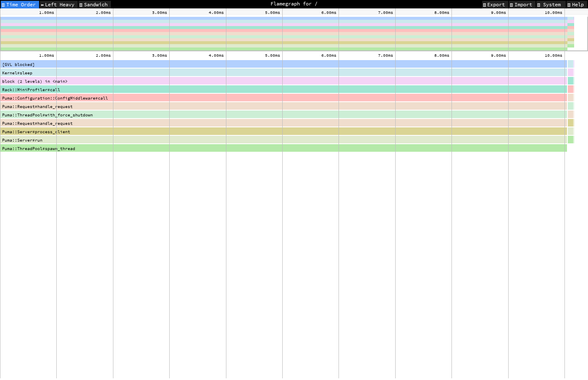Select the Puma::Server#process_client frame
This screenshot has height=380, width=588.
pyautogui.click(x=168, y=132)
